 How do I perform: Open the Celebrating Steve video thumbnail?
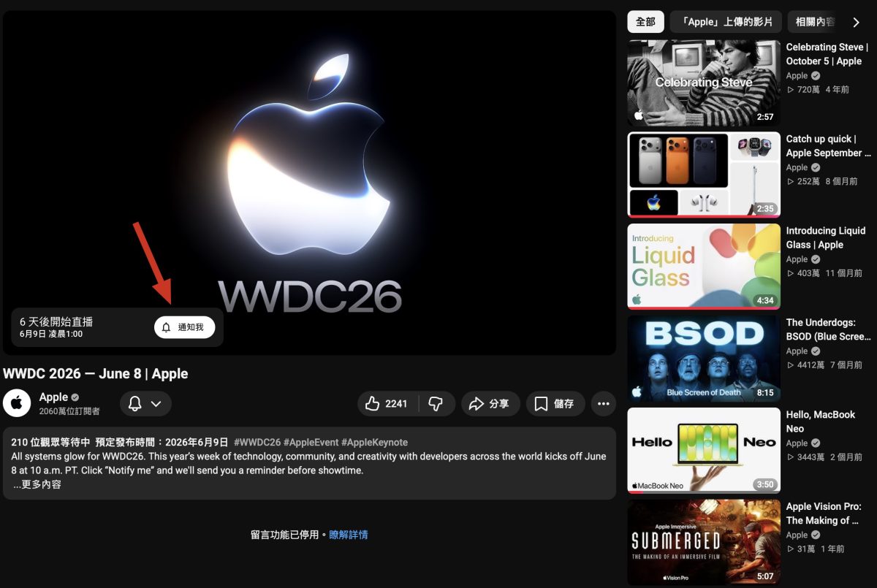[704, 83]
